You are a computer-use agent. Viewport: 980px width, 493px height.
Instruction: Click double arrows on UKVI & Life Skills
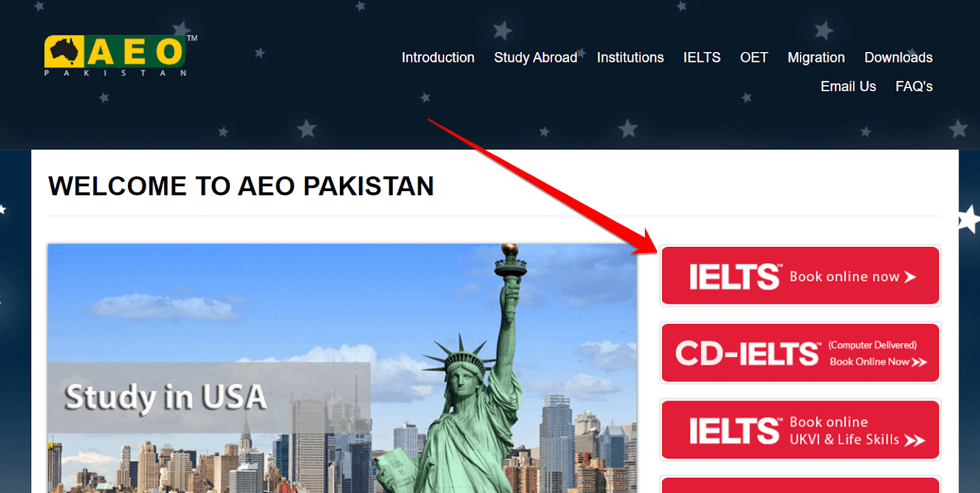point(914,441)
